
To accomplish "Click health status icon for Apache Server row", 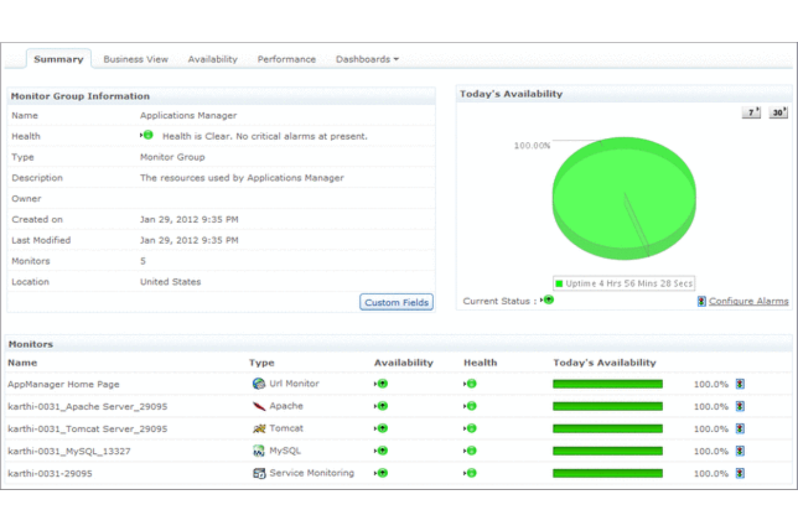I will pos(470,406).
